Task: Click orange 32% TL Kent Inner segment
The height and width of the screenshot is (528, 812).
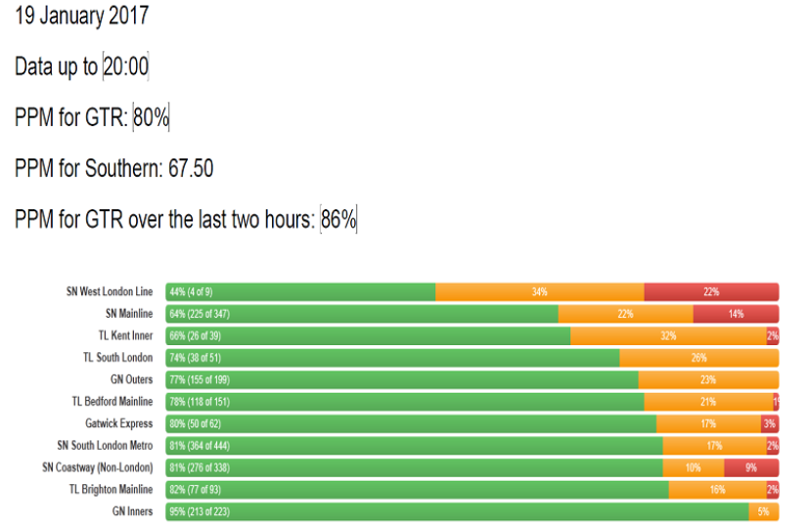Action: (668, 335)
